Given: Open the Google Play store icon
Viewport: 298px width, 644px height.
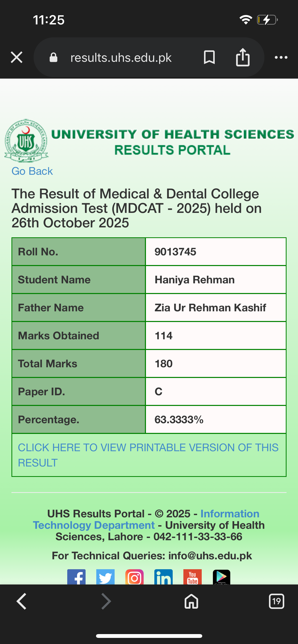Looking at the screenshot, I should tap(222, 577).
